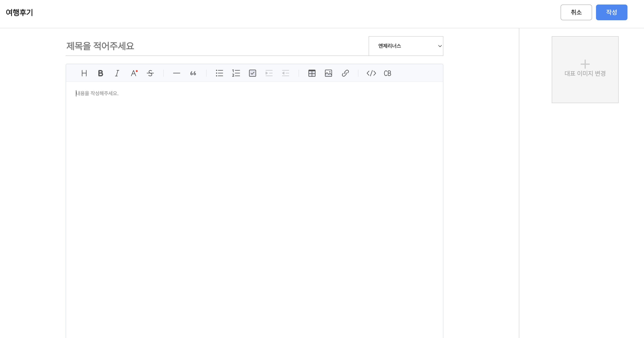Screen dimensions: 644x338
Task: Click the blue 작성 button
Action: (x=611, y=12)
